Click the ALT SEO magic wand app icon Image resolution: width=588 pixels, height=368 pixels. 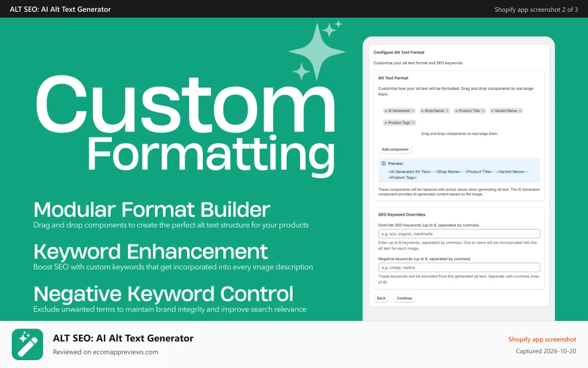pos(27,344)
